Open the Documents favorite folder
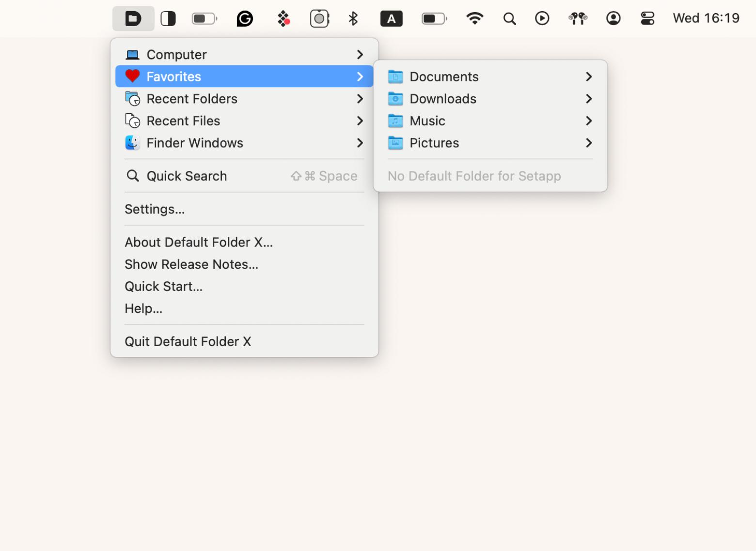This screenshot has height=551, width=756. pyautogui.click(x=490, y=77)
